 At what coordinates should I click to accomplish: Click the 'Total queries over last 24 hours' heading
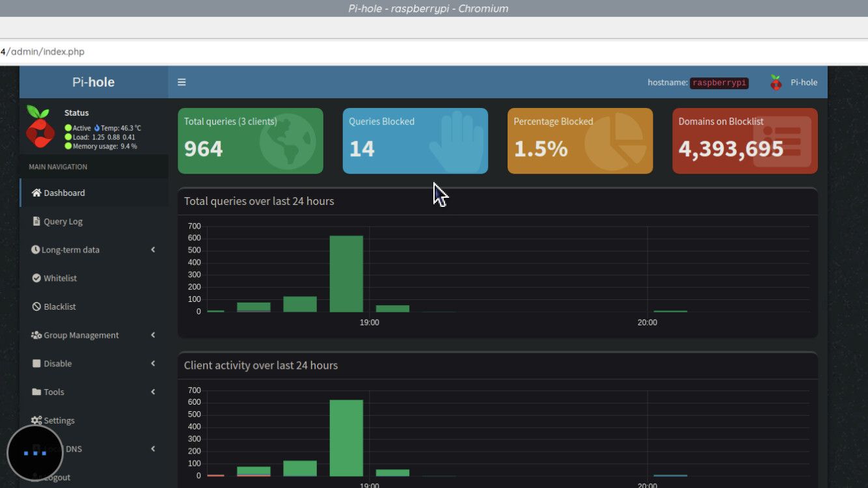(259, 201)
